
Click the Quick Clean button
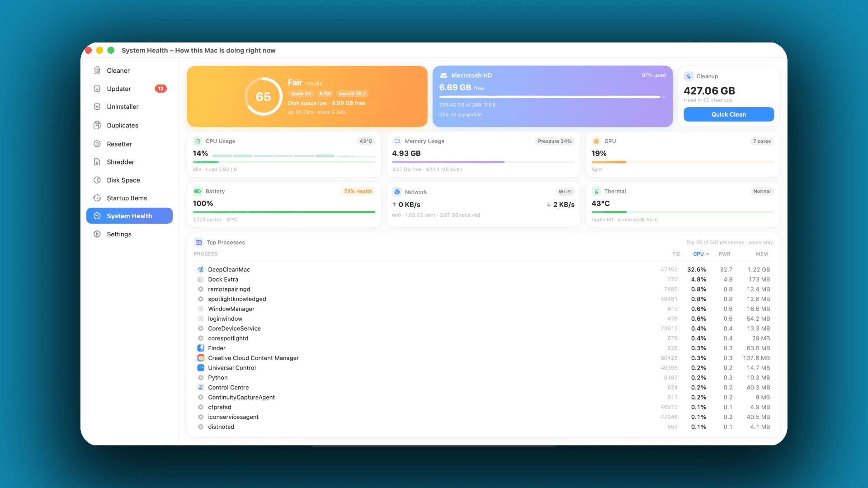click(x=729, y=114)
